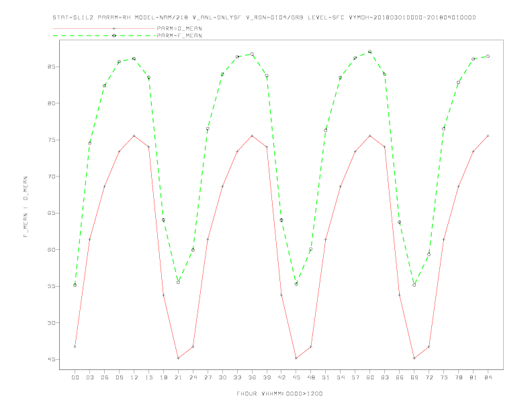The image size is (532, 411).
Task: Click the x-axis tick label 03
Action: [89, 377]
